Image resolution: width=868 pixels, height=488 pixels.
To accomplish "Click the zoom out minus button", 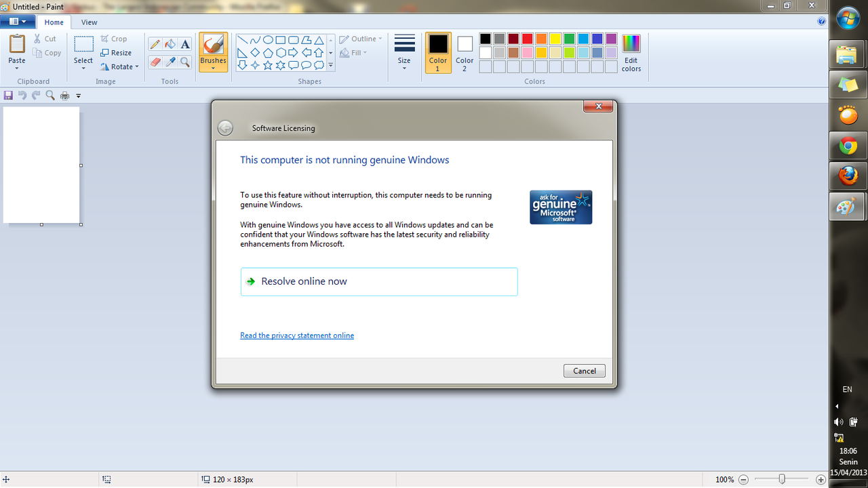I will pos(744,479).
